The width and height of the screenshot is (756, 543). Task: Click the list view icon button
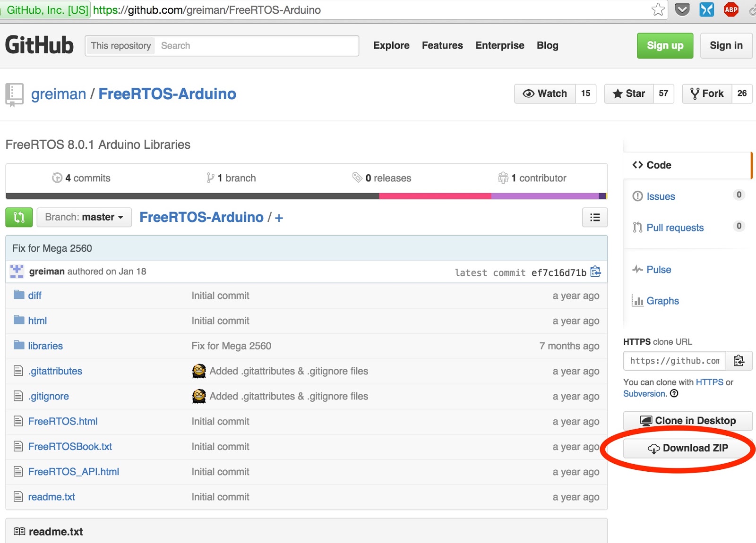595,217
